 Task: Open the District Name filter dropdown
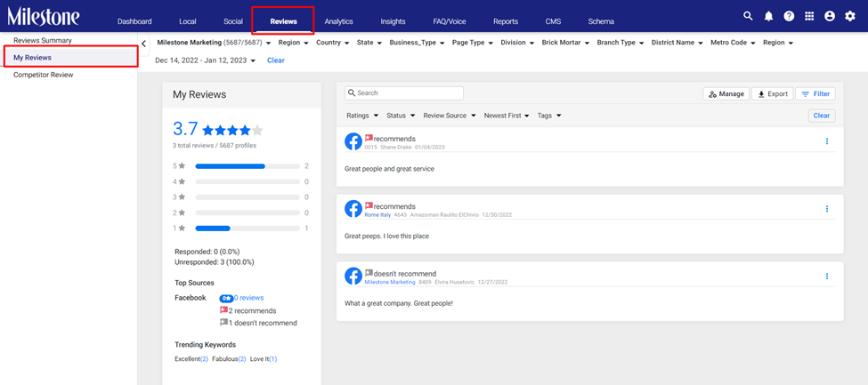click(x=677, y=43)
